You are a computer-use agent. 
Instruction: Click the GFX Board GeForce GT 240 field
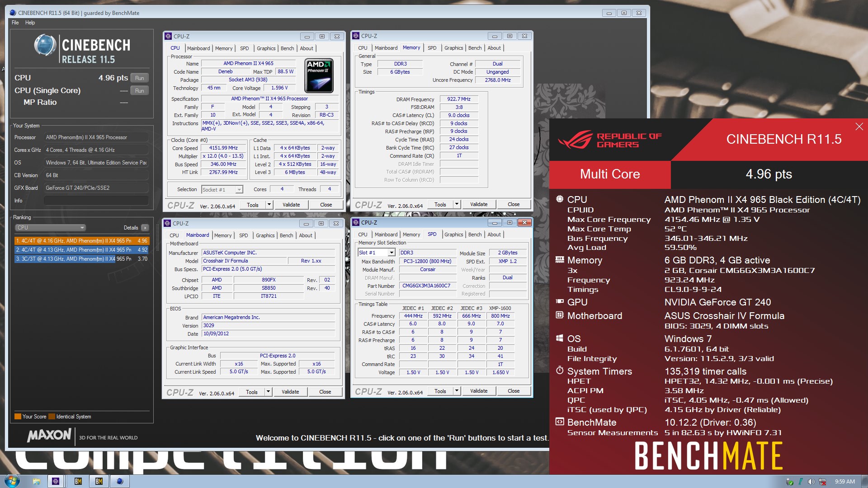[x=96, y=188]
